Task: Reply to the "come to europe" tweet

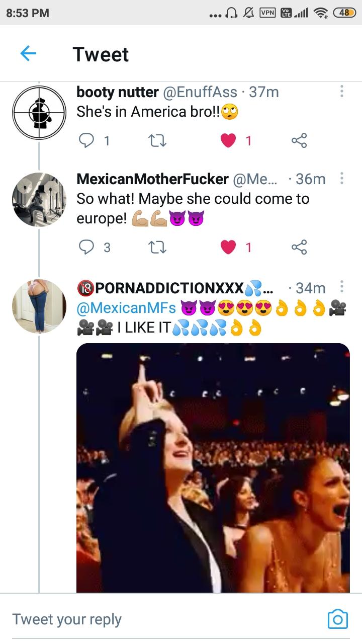Action: [x=87, y=247]
